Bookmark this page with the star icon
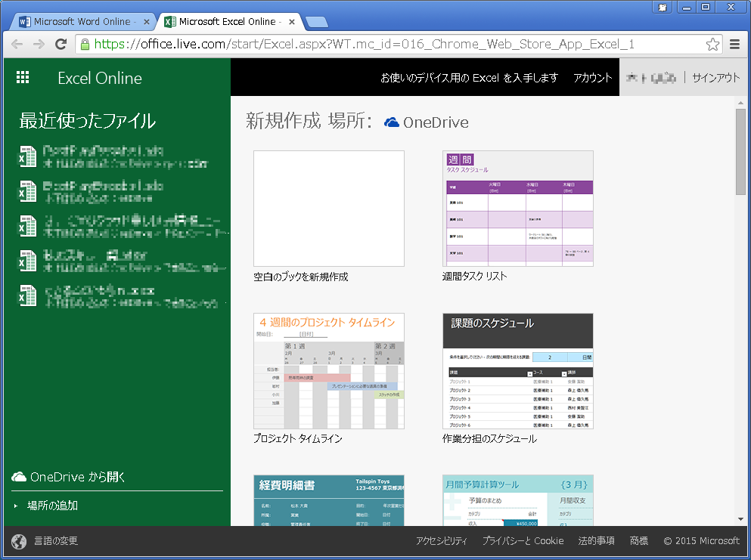This screenshot has width=751, height=560. (712, 45)
